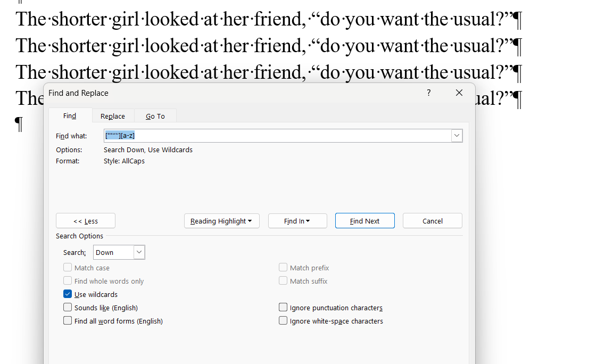Screen dimensions: 605x364
Task: Click the second document line of text
Action: click(x=269, y=46)
